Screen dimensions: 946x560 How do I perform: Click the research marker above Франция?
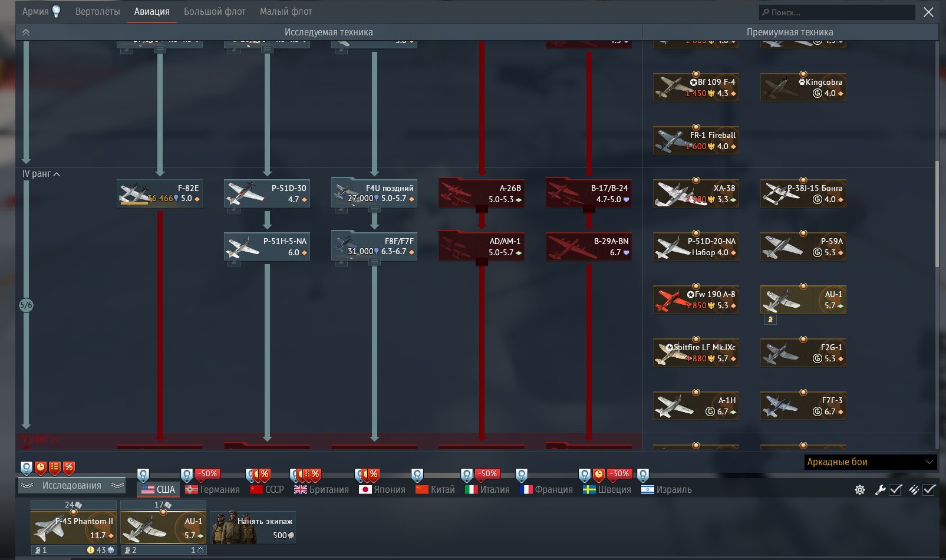[522, 475]
